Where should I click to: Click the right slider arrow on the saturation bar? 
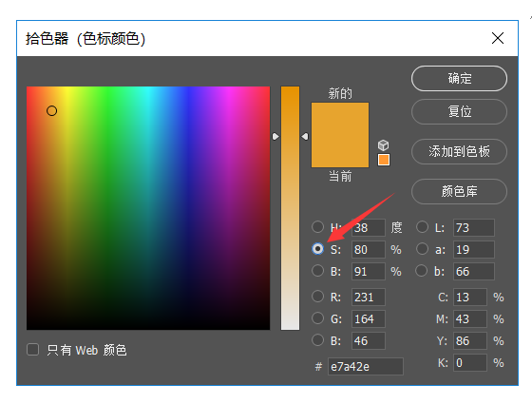pos(305,137)
